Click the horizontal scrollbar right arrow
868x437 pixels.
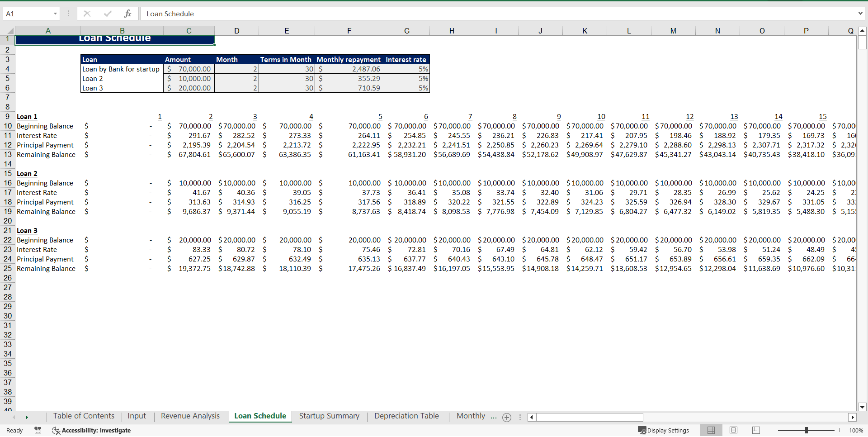853,417
